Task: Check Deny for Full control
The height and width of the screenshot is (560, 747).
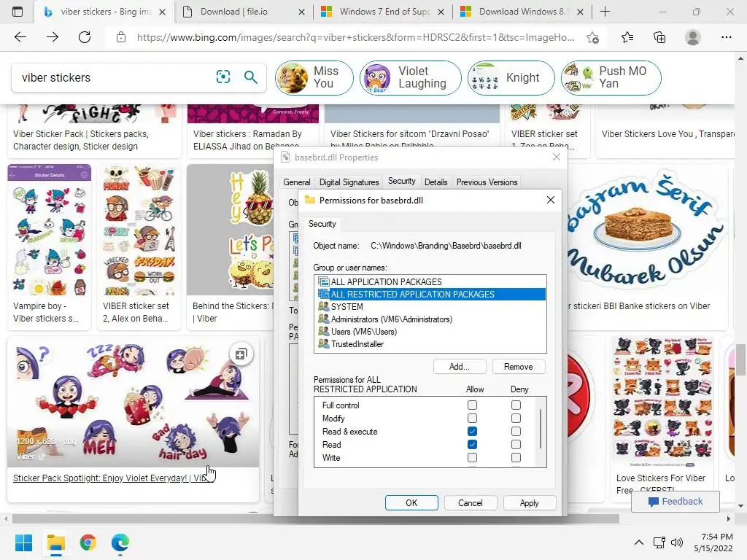Action: pos(516,405)
